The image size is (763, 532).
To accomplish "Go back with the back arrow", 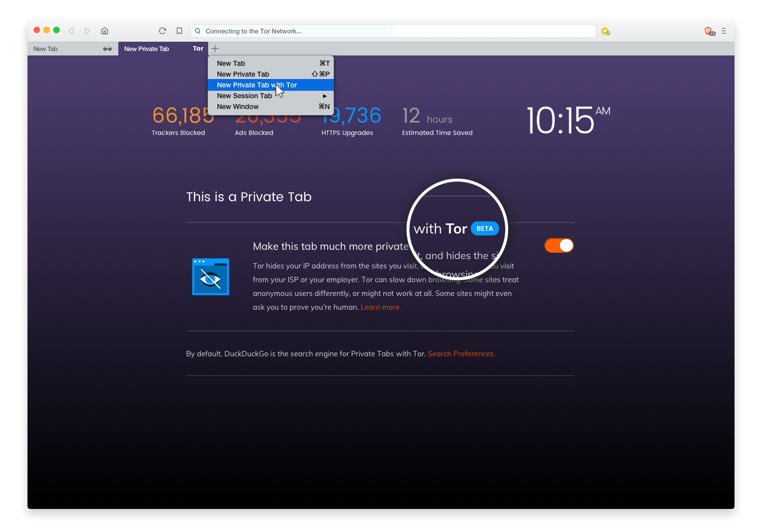I will click(x=71, y=31).
